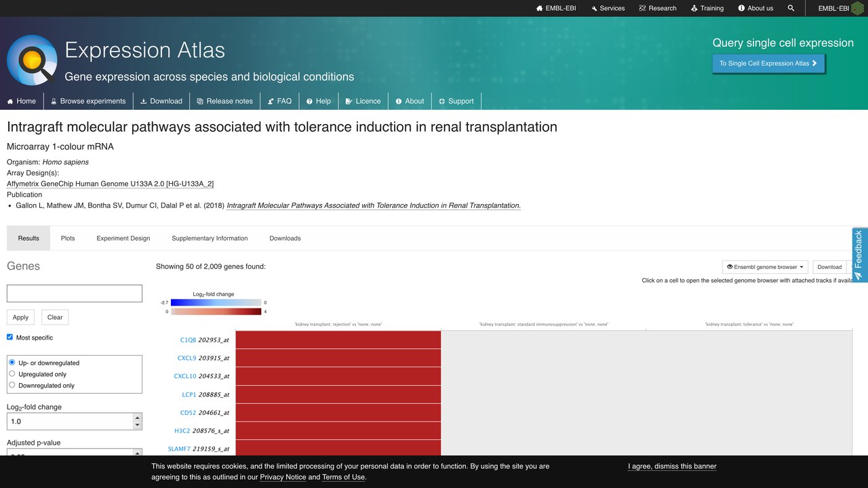Open the Research menu item
The width and height of the screenshot is (868, 488).
(x=657, y=8)
